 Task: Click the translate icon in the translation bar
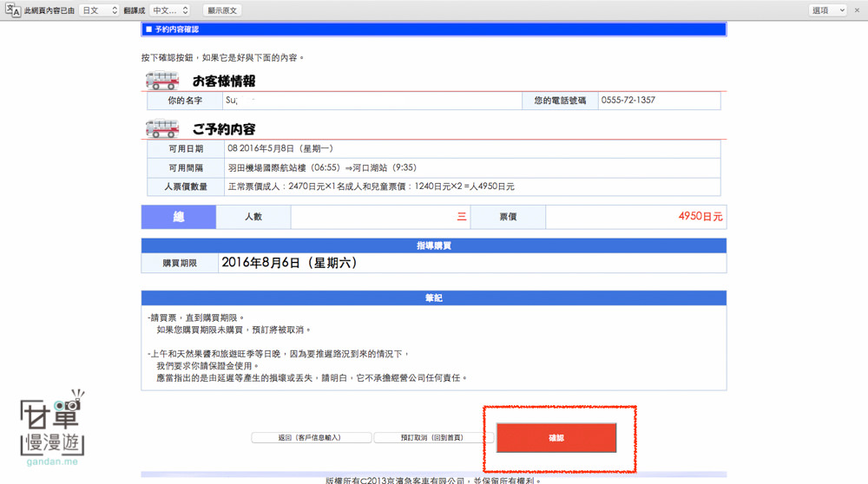13,10
